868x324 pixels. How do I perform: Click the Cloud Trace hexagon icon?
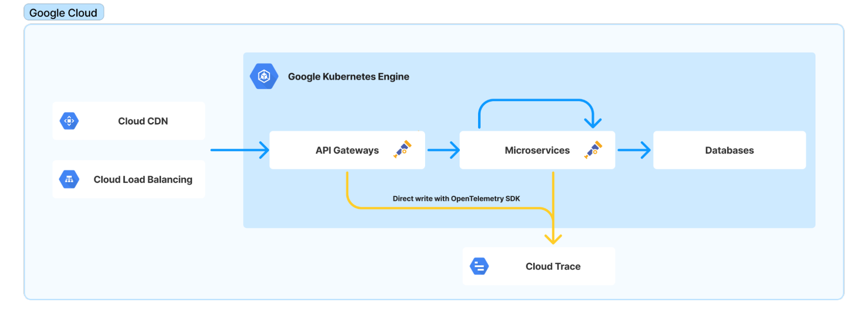point(479,266)
